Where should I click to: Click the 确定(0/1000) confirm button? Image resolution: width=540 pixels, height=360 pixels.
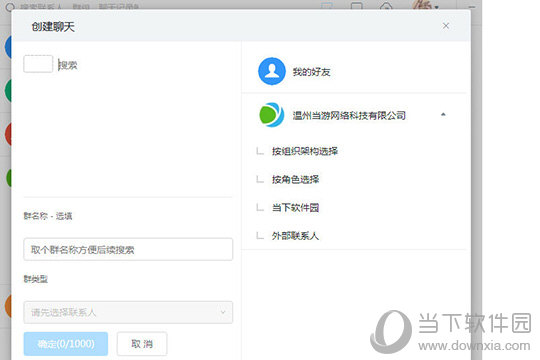tap(66, 343)
